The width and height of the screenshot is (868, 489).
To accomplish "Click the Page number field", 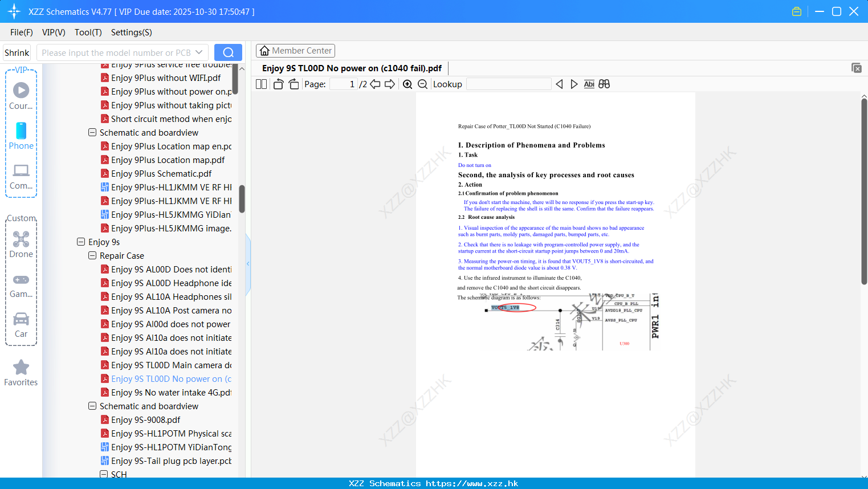I will [x=344, y=84].
